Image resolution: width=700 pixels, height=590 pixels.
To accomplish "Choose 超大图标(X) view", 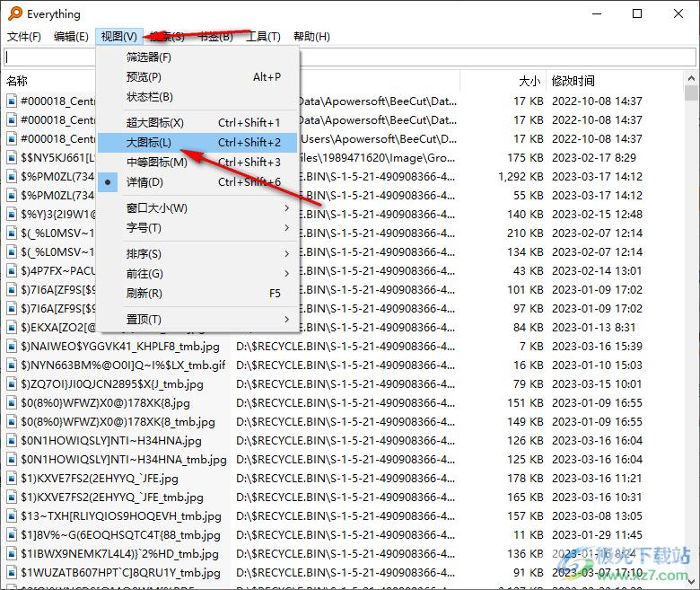I will 197,123.
